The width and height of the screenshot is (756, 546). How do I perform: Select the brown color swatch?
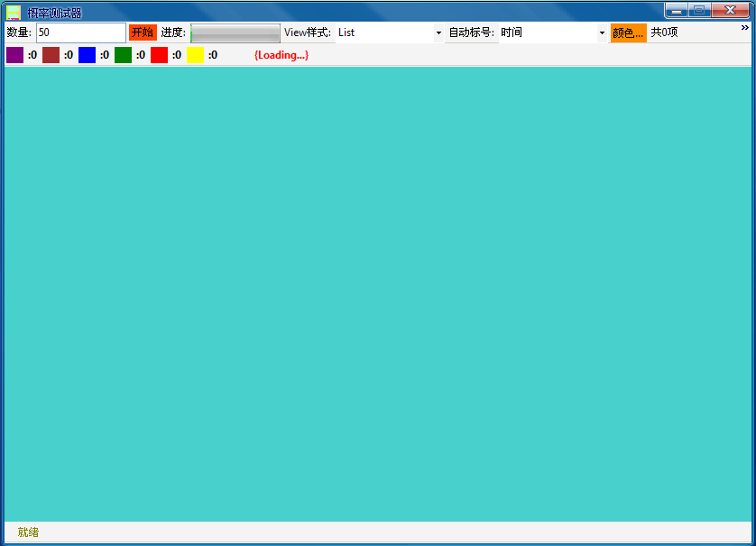tap(51, 55)
